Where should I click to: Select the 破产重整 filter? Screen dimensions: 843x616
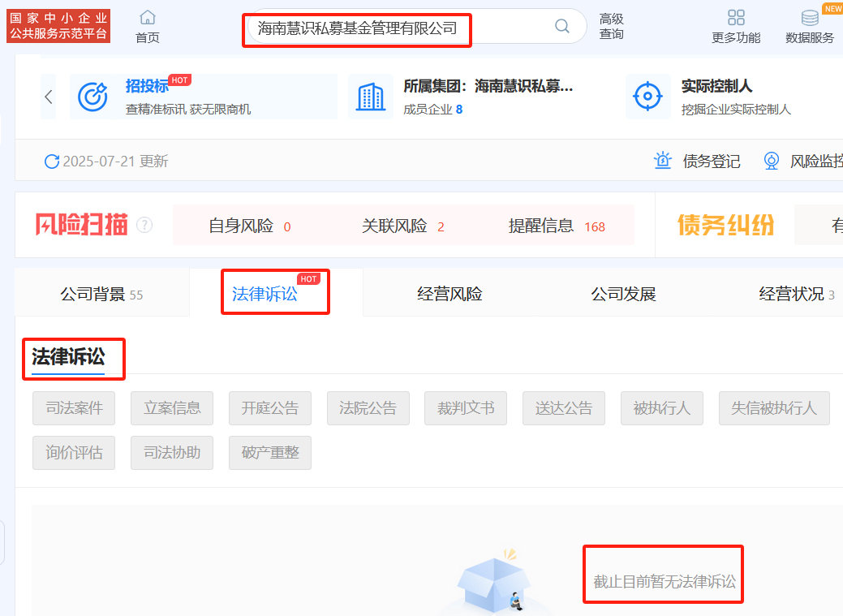tap(270, 453)
